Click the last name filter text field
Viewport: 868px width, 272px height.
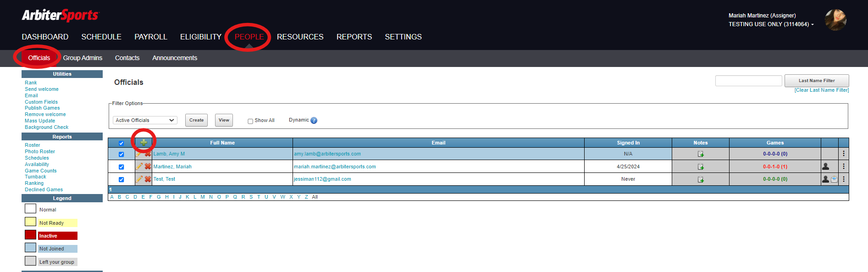pos(749,81)
